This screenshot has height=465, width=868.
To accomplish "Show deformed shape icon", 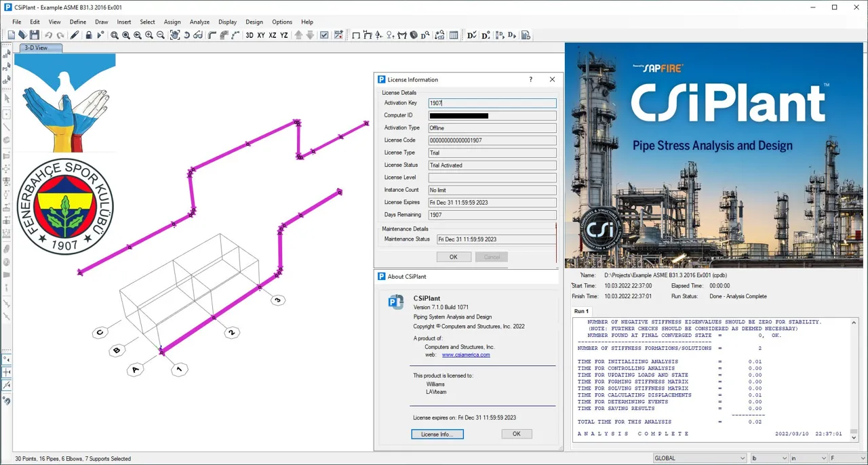I will point(368,35).
